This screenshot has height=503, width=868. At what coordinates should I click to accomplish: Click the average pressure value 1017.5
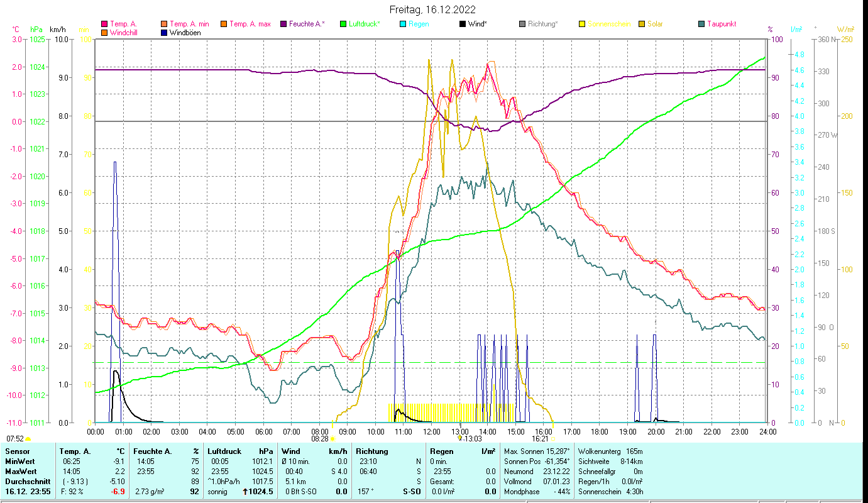pyautogui.click(x=262, y=482)
